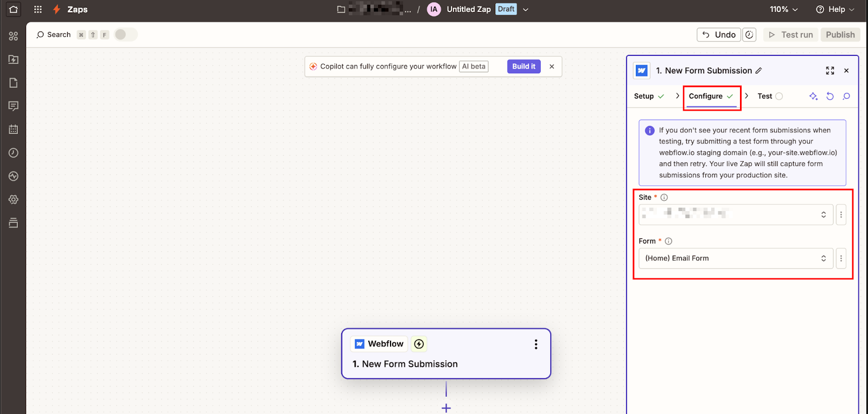The height and width of the screenshot is (414, 868).
Task: Open the left sidebar apps icon
Action: click(x=14, y=36)
